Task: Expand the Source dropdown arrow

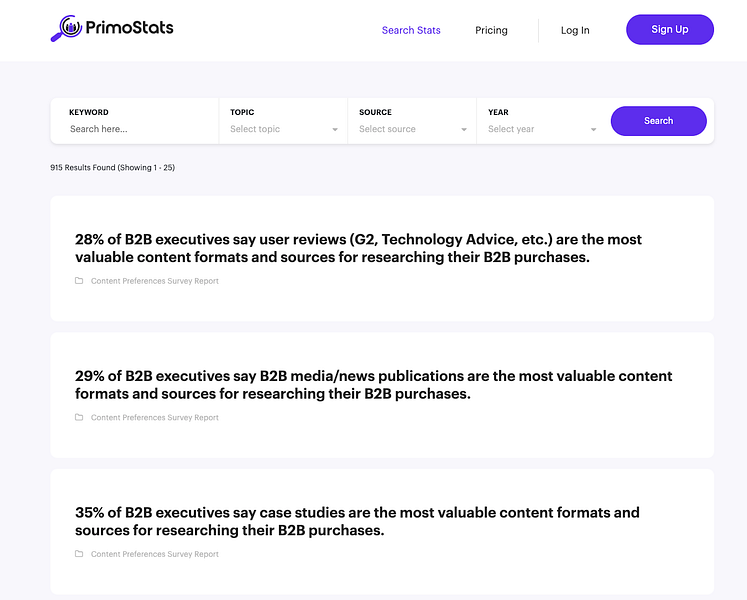Action: (464, 130)
